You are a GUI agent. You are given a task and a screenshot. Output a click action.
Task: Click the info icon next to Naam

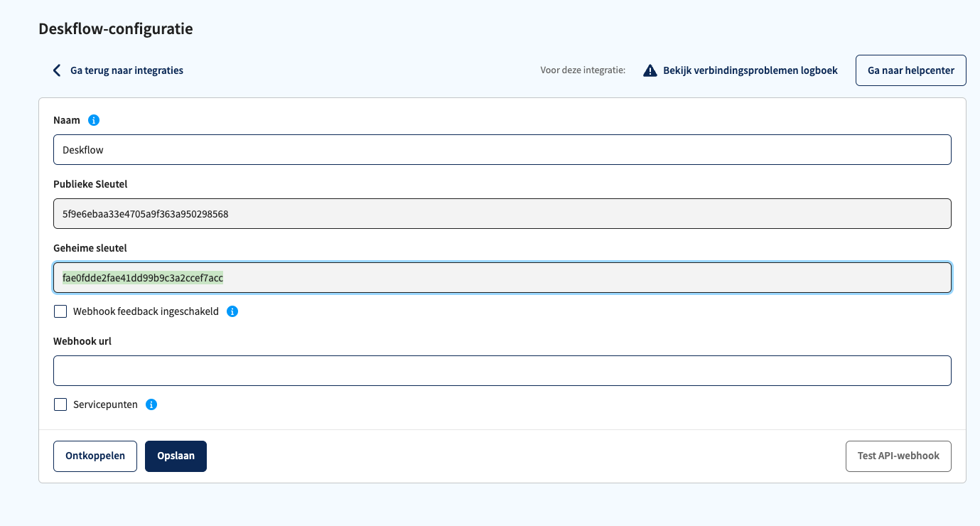tap(94, 119)
